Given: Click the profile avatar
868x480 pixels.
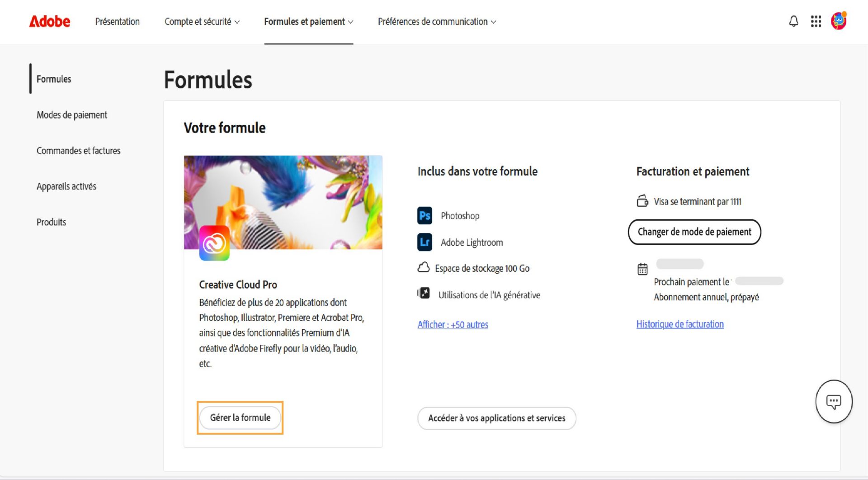Looking at the screenshot, I should pos(839,20).
